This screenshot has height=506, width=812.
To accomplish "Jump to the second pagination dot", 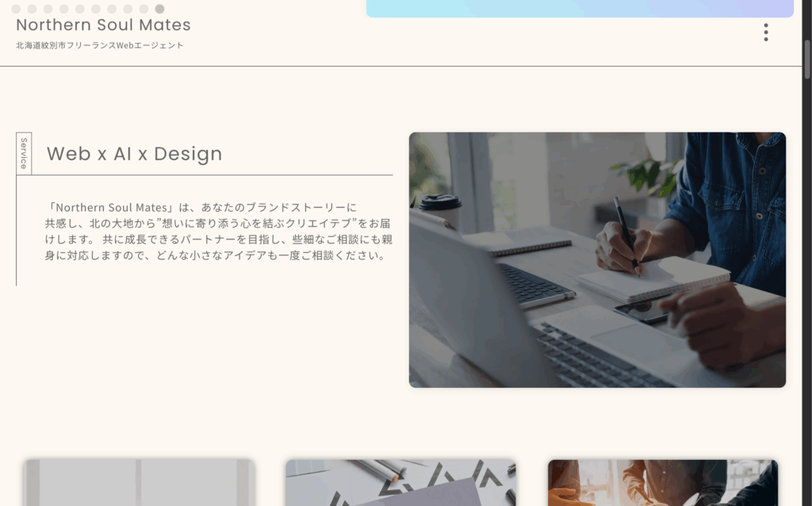I will tap(32, 9).
